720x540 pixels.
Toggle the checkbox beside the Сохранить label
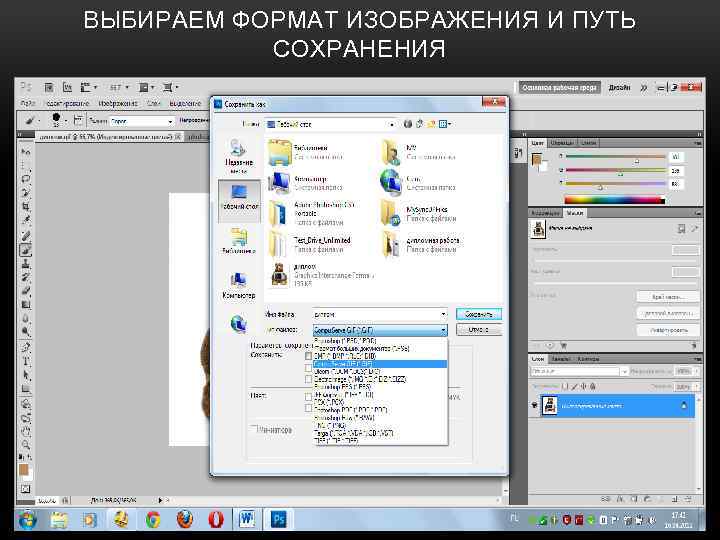(309, 355)
